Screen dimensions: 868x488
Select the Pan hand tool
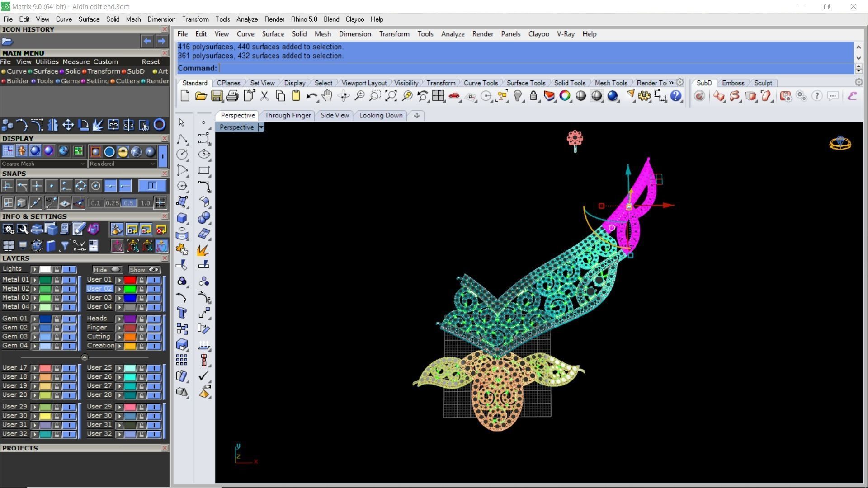(x=327, y=96)
